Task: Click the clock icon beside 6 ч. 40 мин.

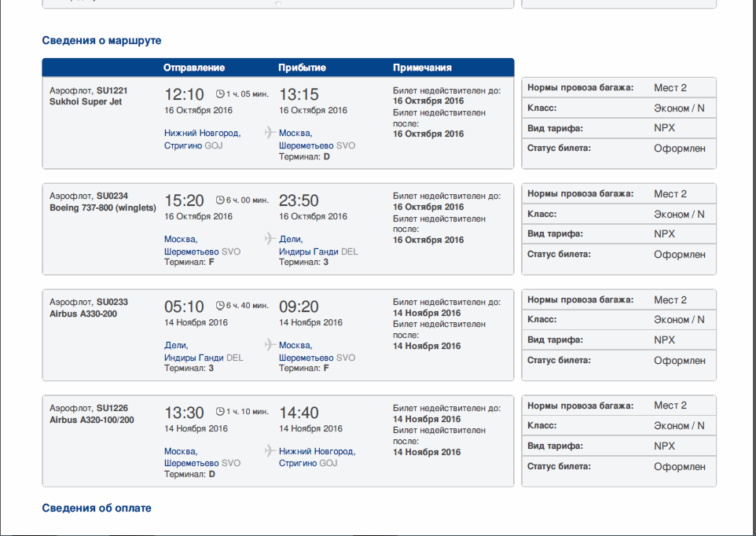Action: 220,306
